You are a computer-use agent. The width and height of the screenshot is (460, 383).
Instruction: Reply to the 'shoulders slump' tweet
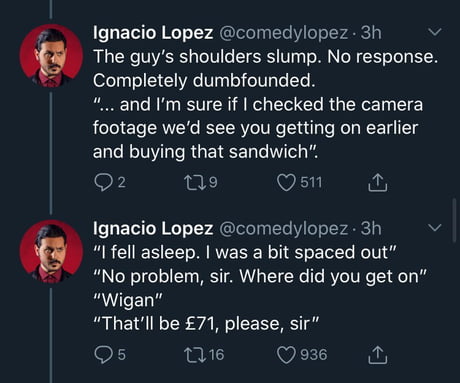[x=103, y=183]
